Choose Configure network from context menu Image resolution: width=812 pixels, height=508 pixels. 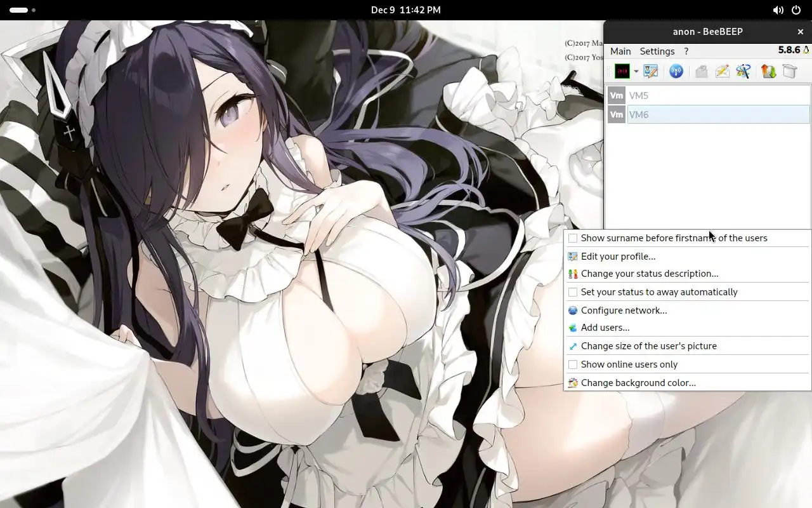pyautogui.click(x=688, y=311)
